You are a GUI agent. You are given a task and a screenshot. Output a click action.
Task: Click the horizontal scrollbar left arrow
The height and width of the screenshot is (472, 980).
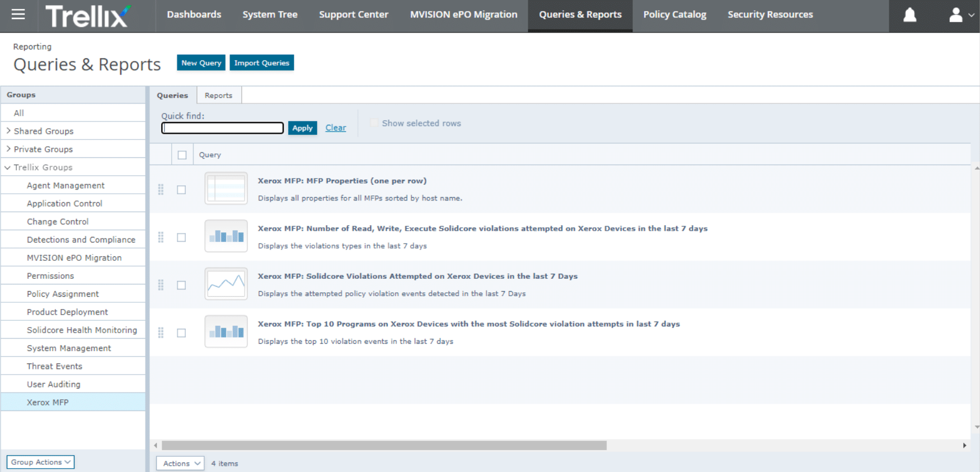pyautogui.click(x=156, y=446)
